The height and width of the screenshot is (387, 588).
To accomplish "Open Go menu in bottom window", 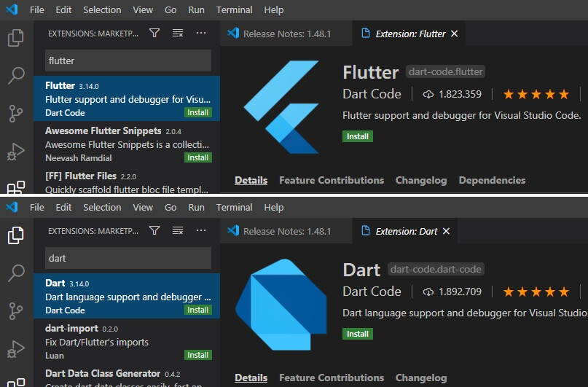I will [x=170, y=207].
